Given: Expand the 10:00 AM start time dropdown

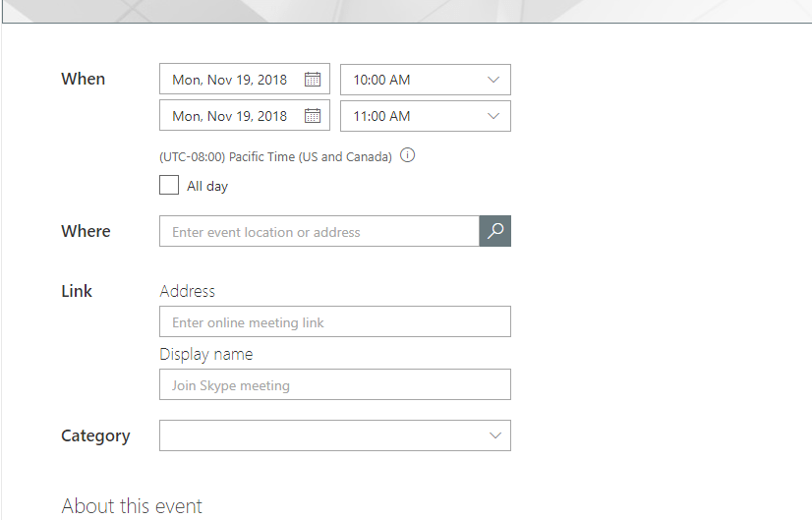Looking at the screenshot, I should pyautogui.click(x=493, y=80).
